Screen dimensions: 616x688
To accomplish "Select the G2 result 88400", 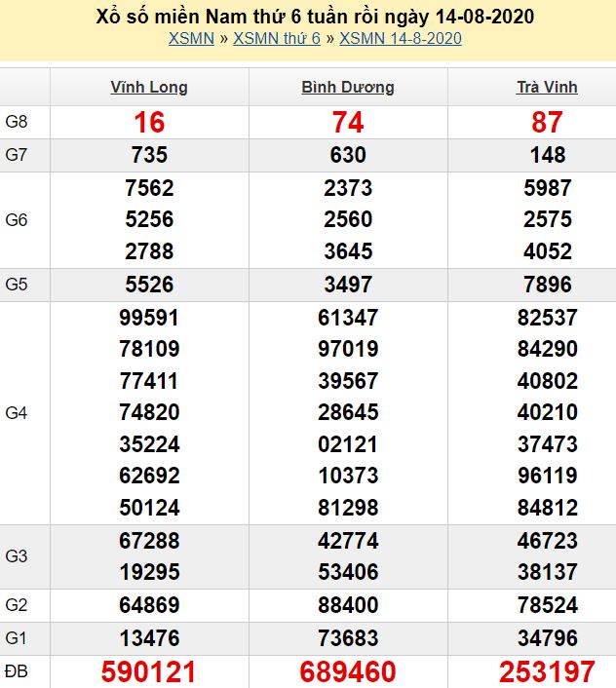I will click(348, 605).
